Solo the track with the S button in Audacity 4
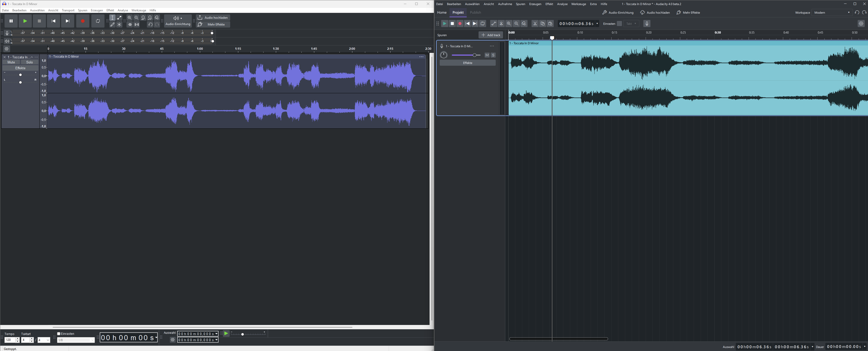Screen dimensions: 868x351 pos(493,55)
